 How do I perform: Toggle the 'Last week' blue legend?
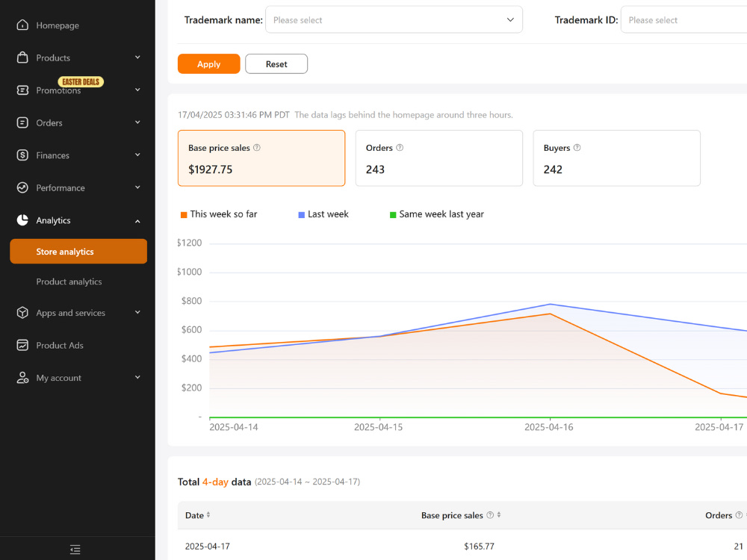pyautogui.click(x=323, y=214)
